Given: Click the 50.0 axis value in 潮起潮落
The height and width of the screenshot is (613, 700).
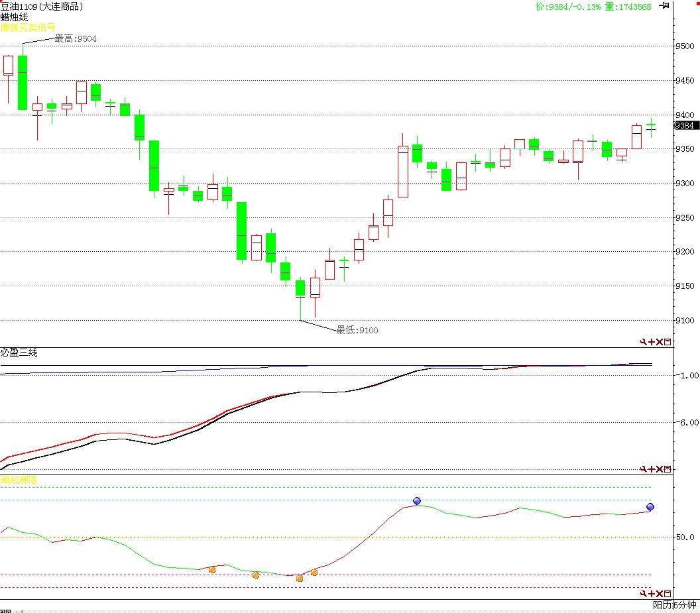Looking at the screenshot, I should click(x=685, y=537).
